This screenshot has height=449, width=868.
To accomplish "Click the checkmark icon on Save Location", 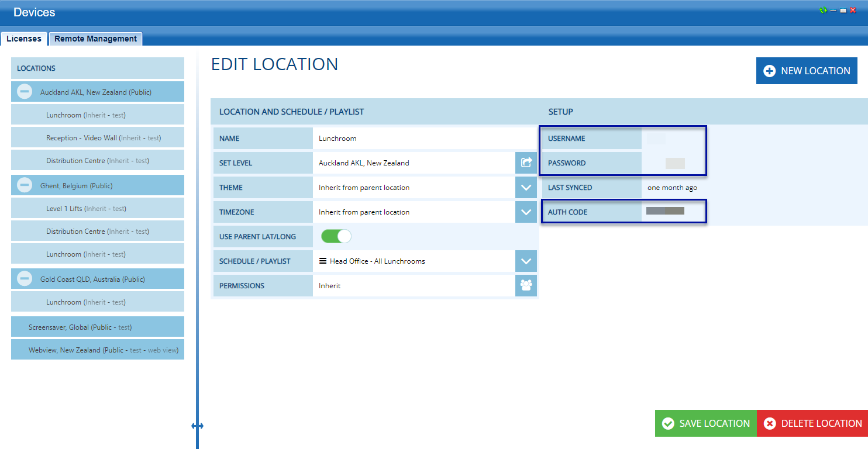I will point(668,423).
